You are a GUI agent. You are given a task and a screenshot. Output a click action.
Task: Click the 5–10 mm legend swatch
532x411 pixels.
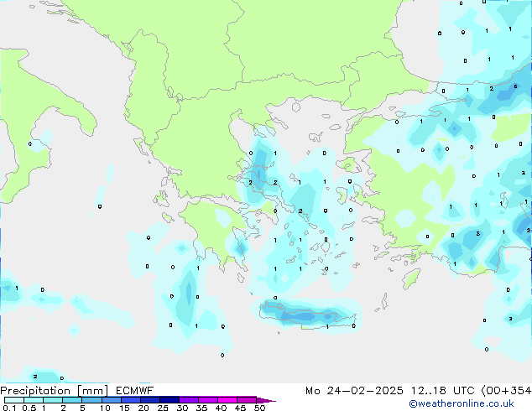pyautogui.click(x=91, y=400)
